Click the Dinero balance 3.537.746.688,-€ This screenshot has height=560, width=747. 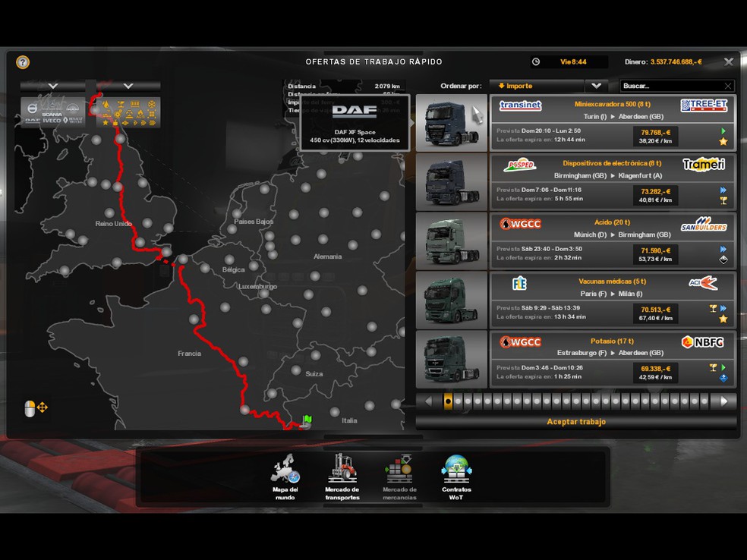(676, 62)
